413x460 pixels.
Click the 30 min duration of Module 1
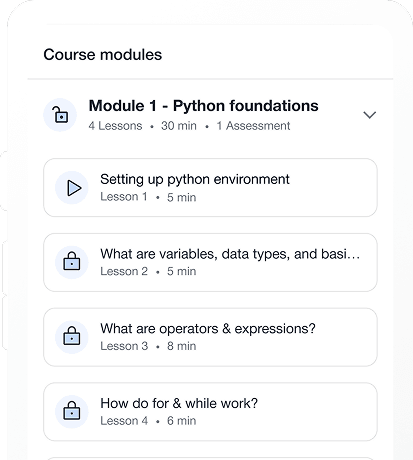point(179,126)
